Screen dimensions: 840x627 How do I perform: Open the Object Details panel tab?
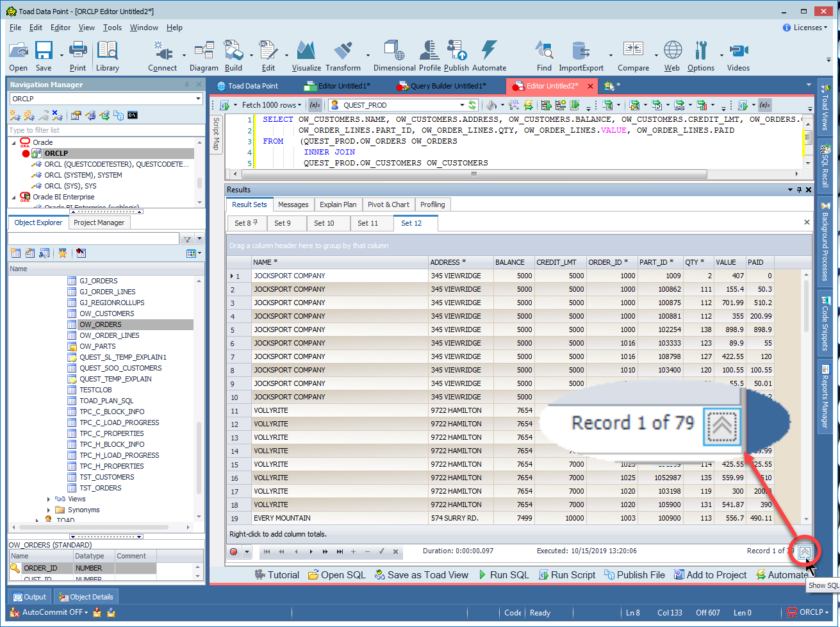86,597
